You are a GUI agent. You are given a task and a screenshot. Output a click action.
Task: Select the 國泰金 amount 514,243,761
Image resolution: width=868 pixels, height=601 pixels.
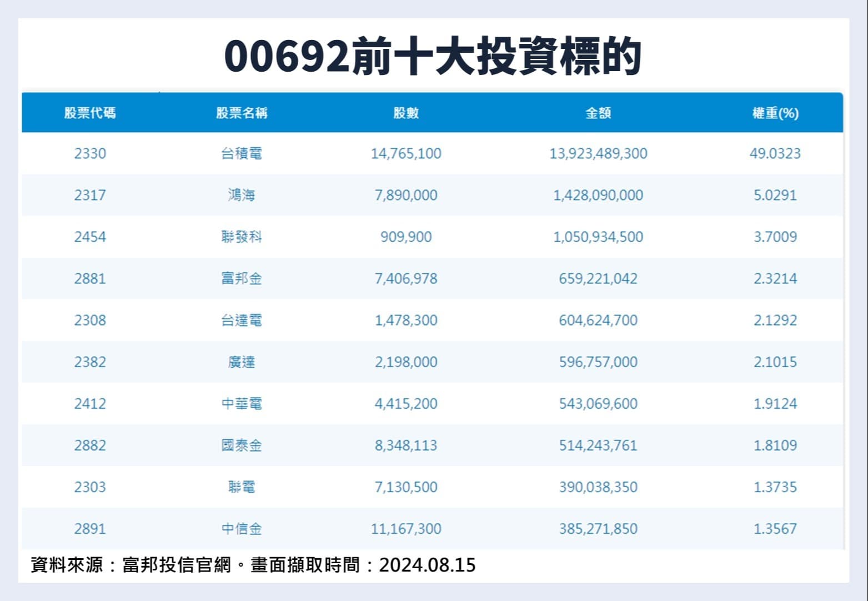tap(598, 445)
